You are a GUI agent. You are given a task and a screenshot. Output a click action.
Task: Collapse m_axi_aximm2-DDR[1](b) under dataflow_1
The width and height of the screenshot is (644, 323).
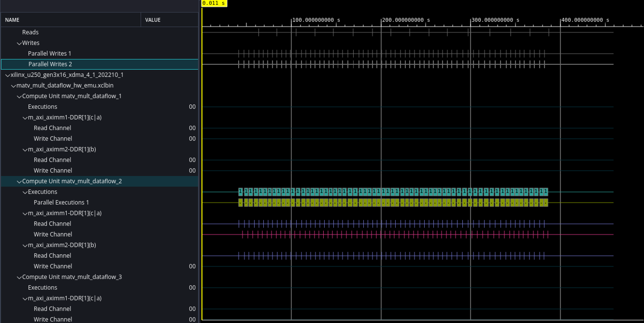(25, 150)
